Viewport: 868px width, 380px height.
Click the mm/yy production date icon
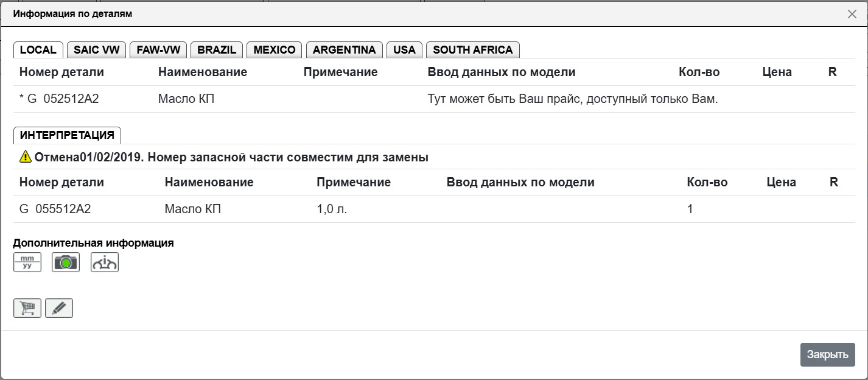[27, 262]
